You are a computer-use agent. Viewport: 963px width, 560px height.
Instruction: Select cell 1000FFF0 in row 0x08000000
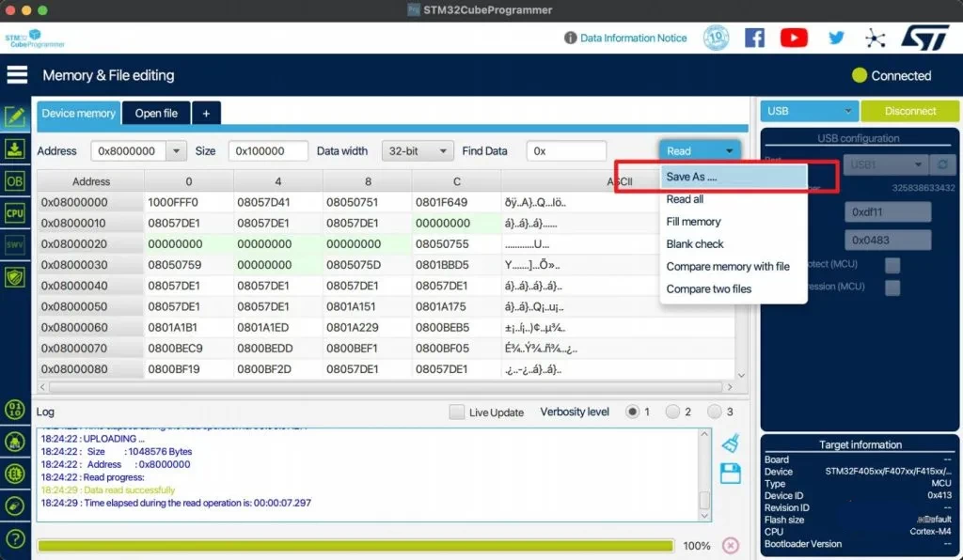pos(188,202)
